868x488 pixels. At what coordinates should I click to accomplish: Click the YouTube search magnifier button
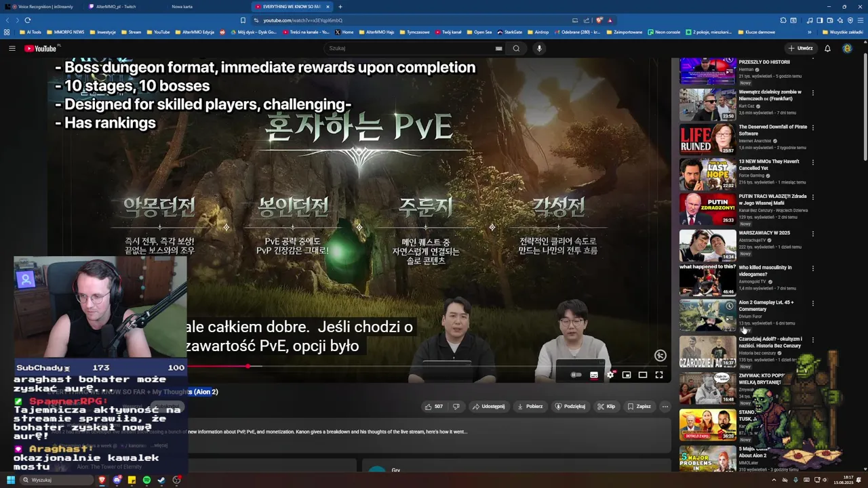click(516, 48)
